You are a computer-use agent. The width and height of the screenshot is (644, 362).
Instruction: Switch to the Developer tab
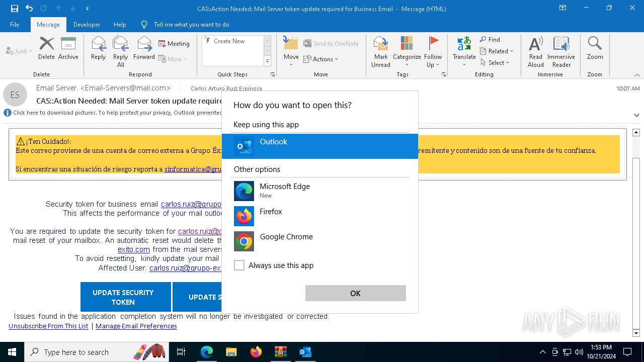87,25
